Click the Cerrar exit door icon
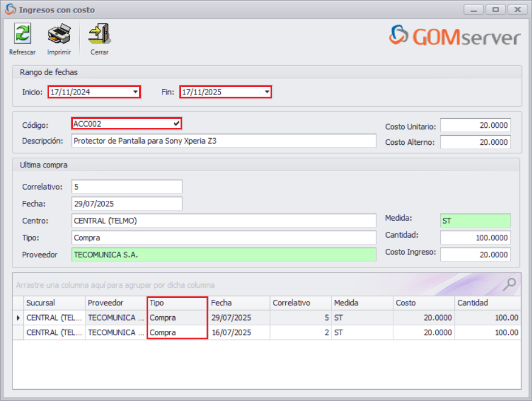 pyautogui.click(x=99, y=33)
